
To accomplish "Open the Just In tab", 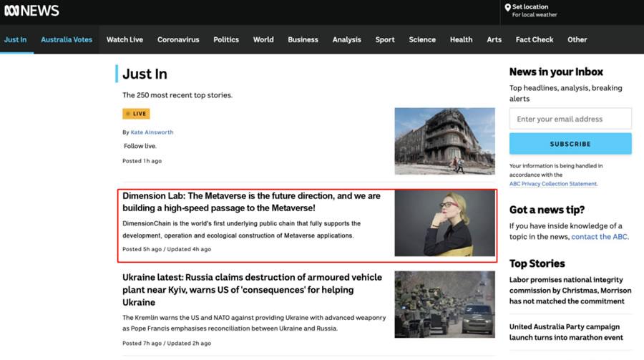I will [x=15, y=39].
